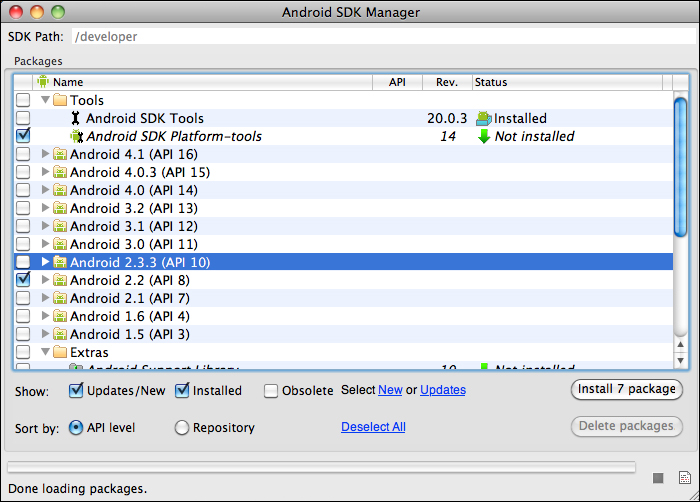The height and width of the screenshot is (502, 700).
Task: Check the Tools group checkbox
Action: coord(23,100)
